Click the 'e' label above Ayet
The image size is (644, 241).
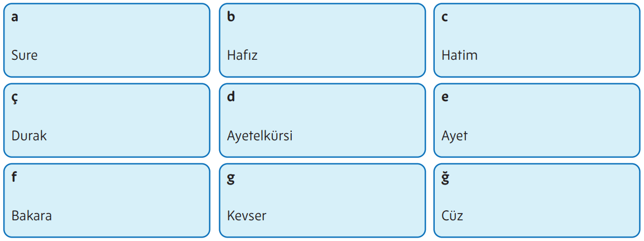[445, 97]
